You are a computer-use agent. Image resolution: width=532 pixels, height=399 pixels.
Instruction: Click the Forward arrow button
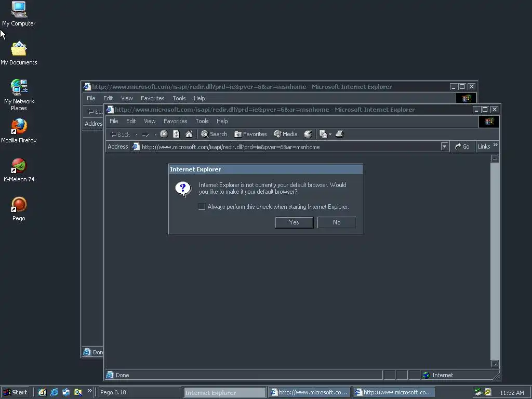tap(145, 135)
